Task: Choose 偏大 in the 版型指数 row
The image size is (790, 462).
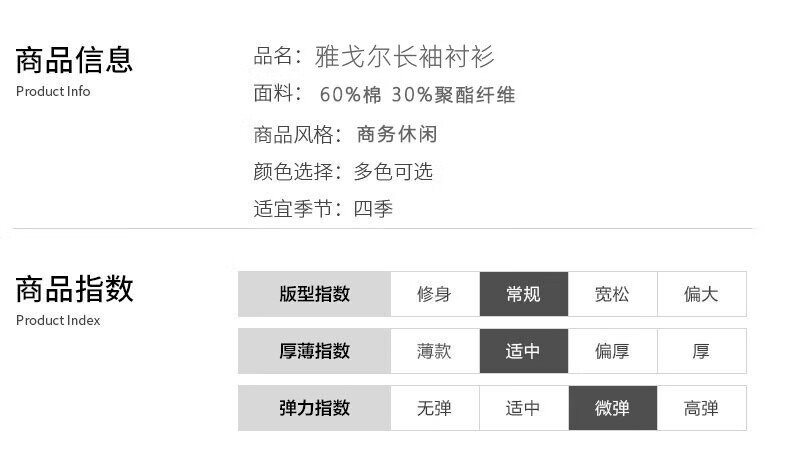Action: pos(702,294)
